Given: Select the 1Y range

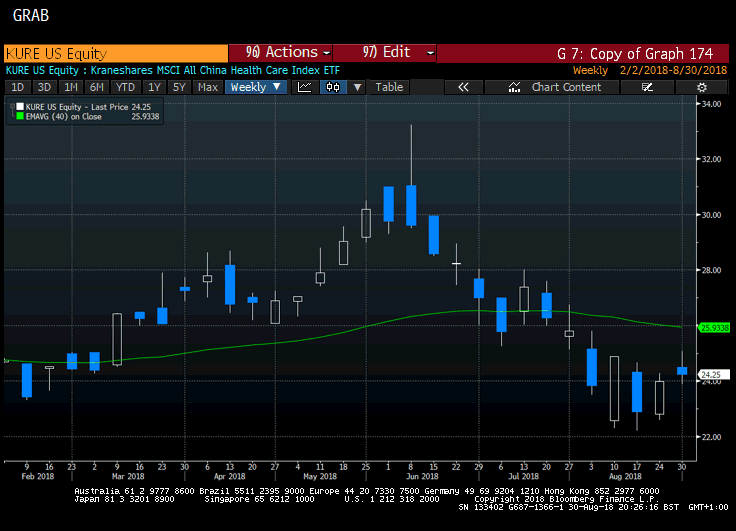Looking at the screenshot, I should pyautogui.click(x=154, y=87).
